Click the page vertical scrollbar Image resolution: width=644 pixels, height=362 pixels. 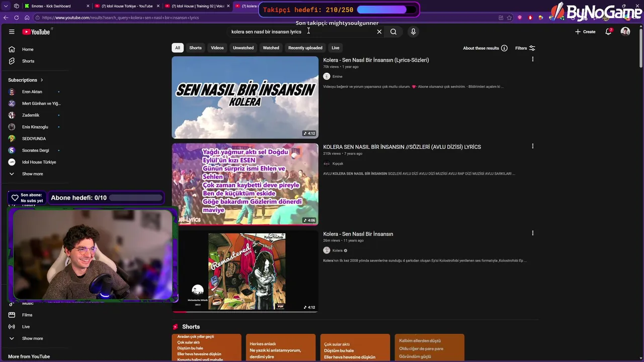pyautogui.click(x=641, y=48)
